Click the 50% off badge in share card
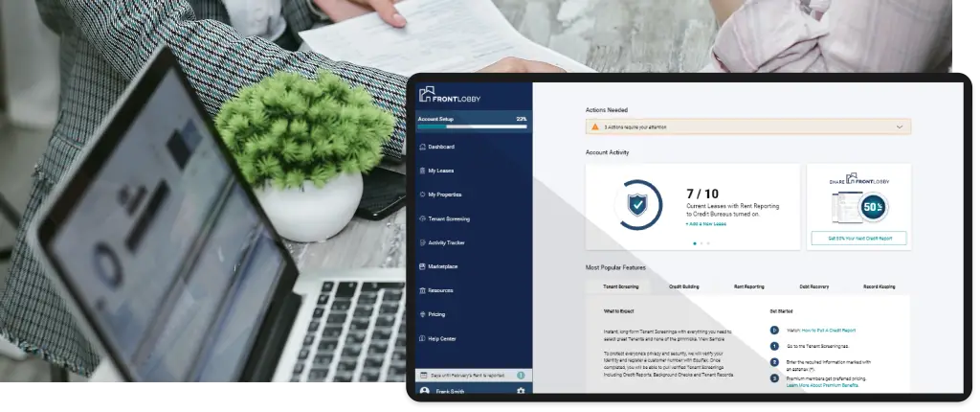Image resolution: width=980 pixels, height=412 pixels. tap(873, 208)
